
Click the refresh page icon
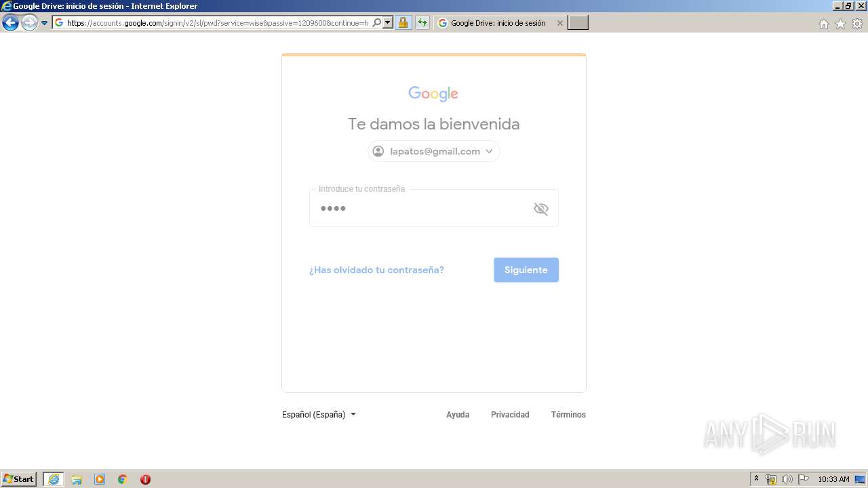tap(422, 23)
